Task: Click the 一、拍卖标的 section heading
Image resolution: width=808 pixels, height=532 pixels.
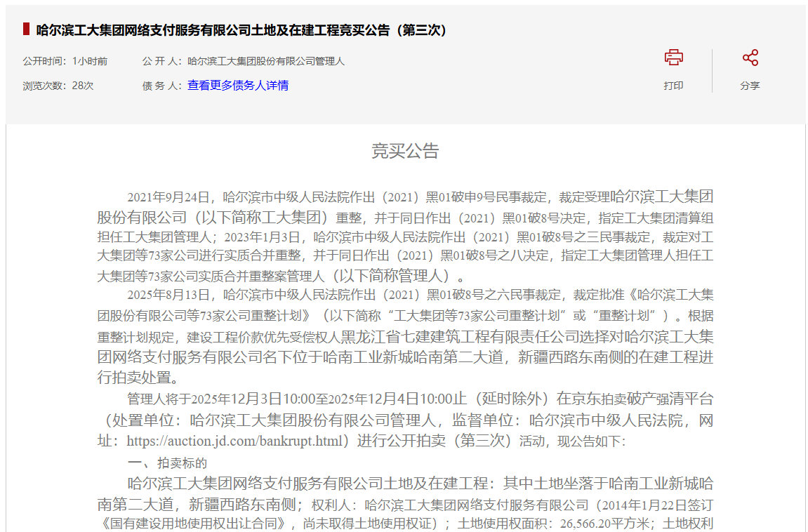Action: pyautogui.click(x=167, y=463)
